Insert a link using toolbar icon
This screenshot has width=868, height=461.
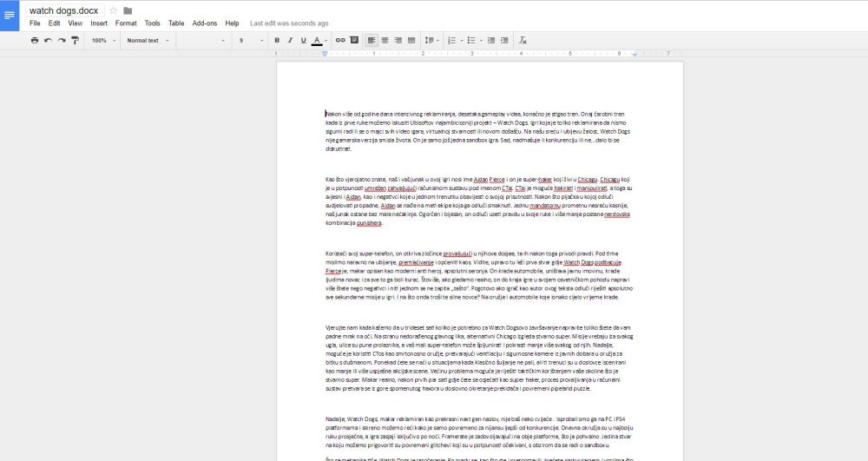pos(340,41)
